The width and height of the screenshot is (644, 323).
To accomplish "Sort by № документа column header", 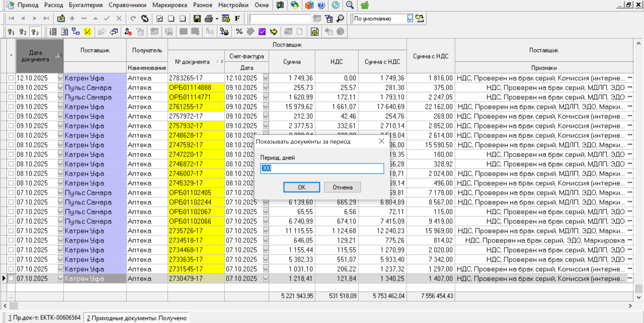I will (196, 62).
